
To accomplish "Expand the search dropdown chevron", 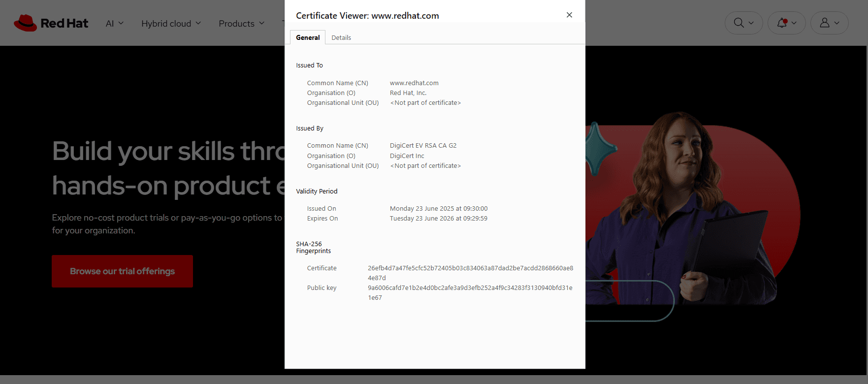I will click(751, 23).
